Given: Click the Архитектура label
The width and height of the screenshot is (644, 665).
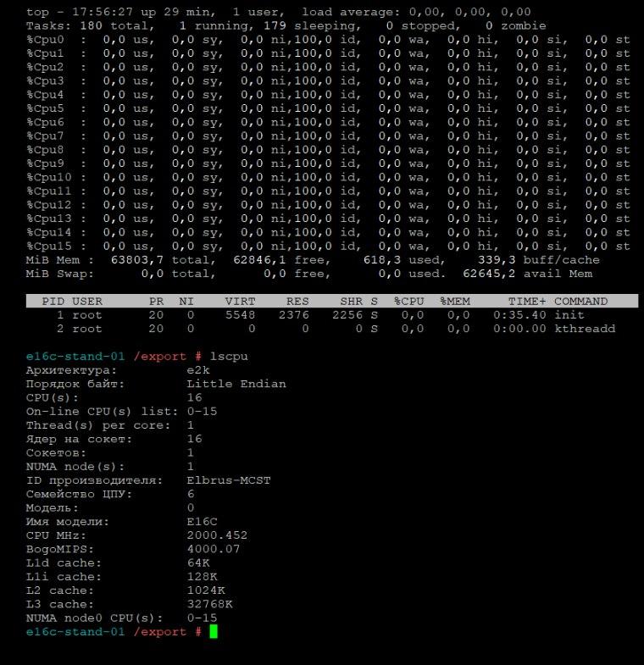Looking at the screenshot, I should pyautogui.click(x=71, y=370).
